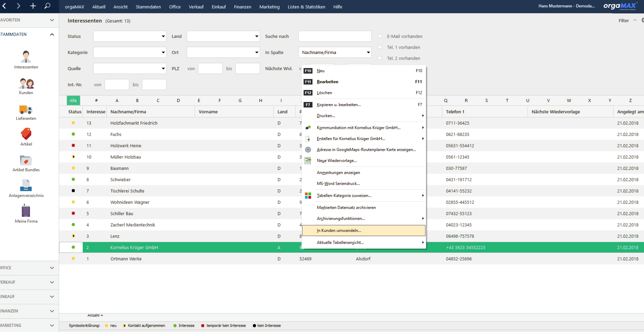644x332 pixels.
Task: Open the Finanzen menu
Action: (x=242, y=7)
